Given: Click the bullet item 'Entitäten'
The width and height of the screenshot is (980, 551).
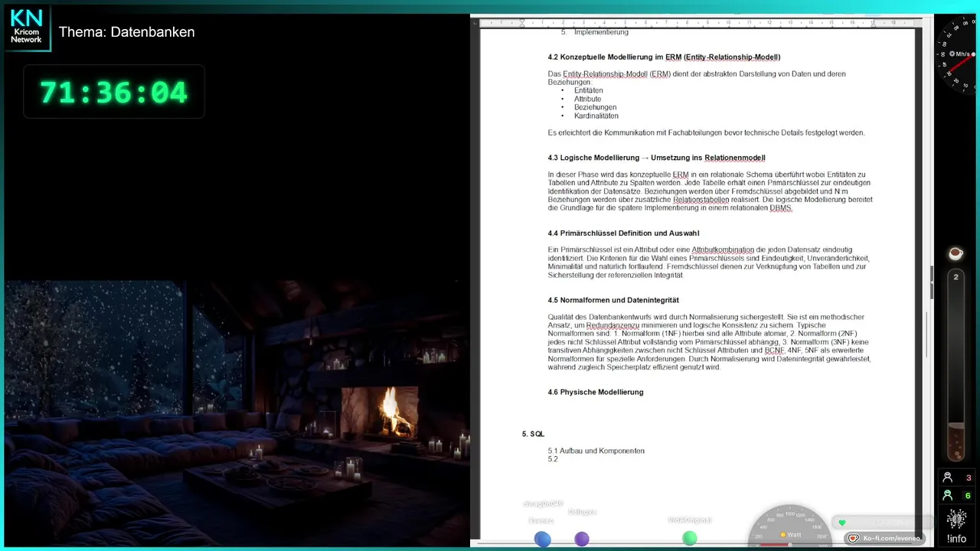Looking at the screenshot, I should pyautogui.click(x=588, y=90).
